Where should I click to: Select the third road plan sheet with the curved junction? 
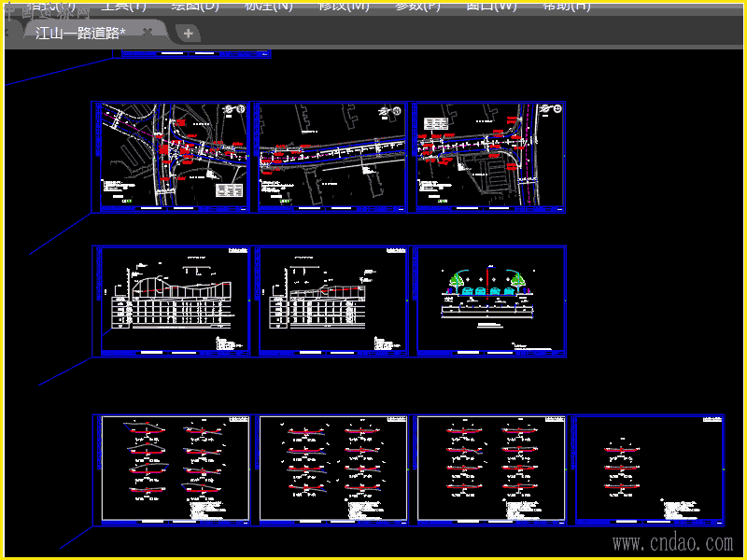486,157
